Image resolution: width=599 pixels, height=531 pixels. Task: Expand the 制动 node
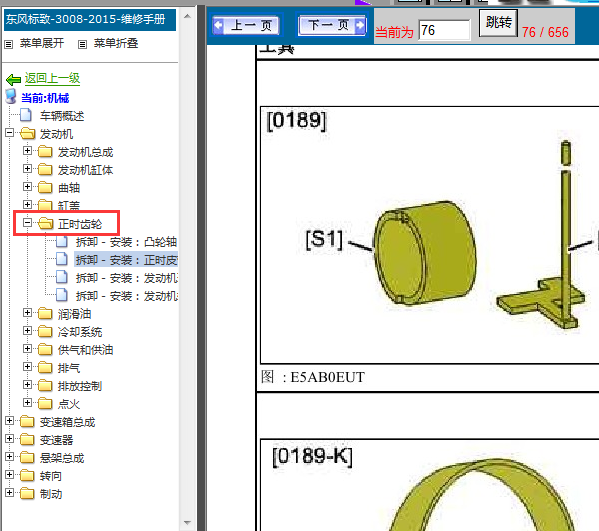[9, 493]
